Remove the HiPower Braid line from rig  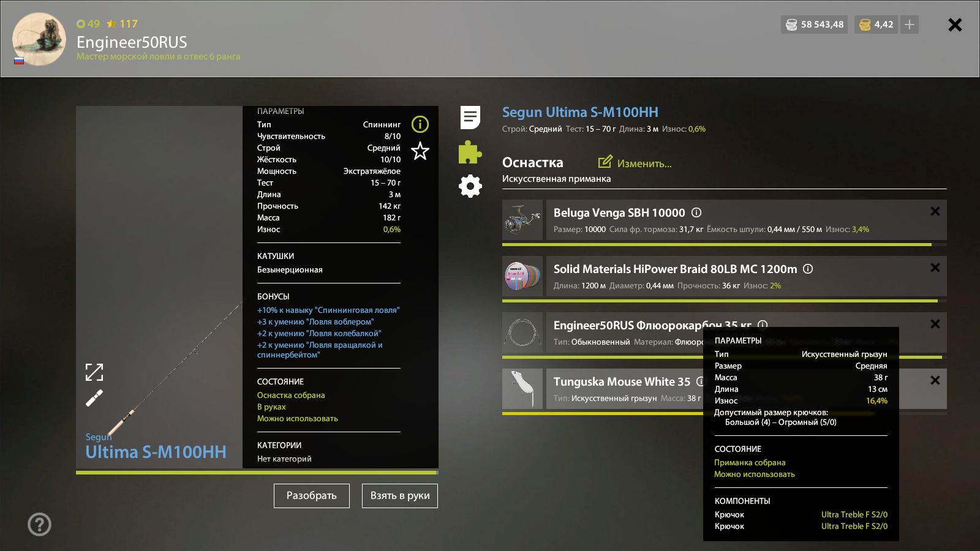point(935,268)
